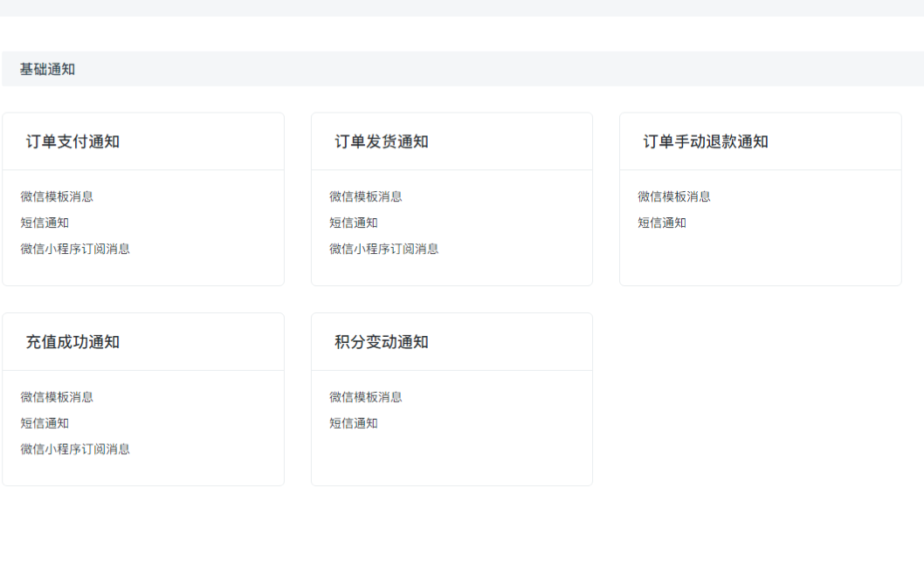The height and width of the screenshot is (576, 924).
Task: Click the 基础通知 section header
Action: click(x=47, y=69)
